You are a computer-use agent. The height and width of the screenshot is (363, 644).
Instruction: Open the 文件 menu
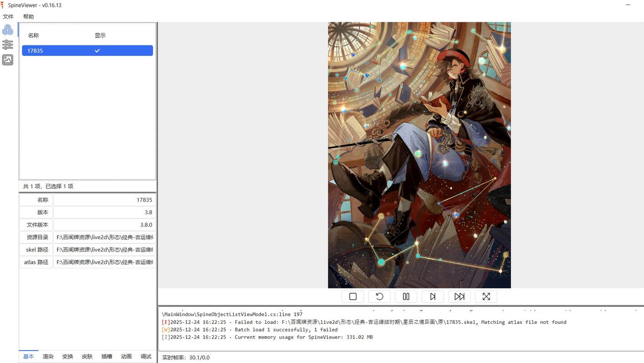[x=8, y=16]
